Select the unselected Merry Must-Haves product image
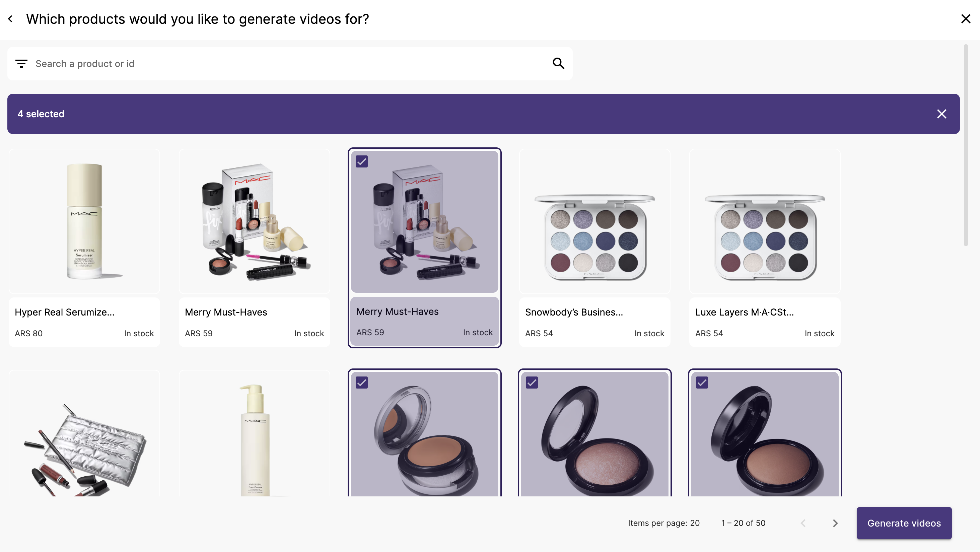Image resolution: width=980 pixels, height=552 pixels. tap(254, 221)
